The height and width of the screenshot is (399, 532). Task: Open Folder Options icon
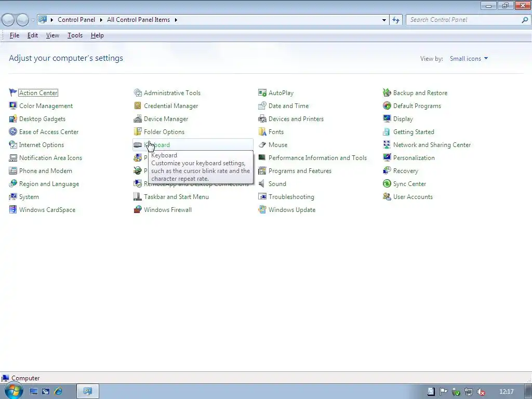pyautogui.click(x=137, y=131)
